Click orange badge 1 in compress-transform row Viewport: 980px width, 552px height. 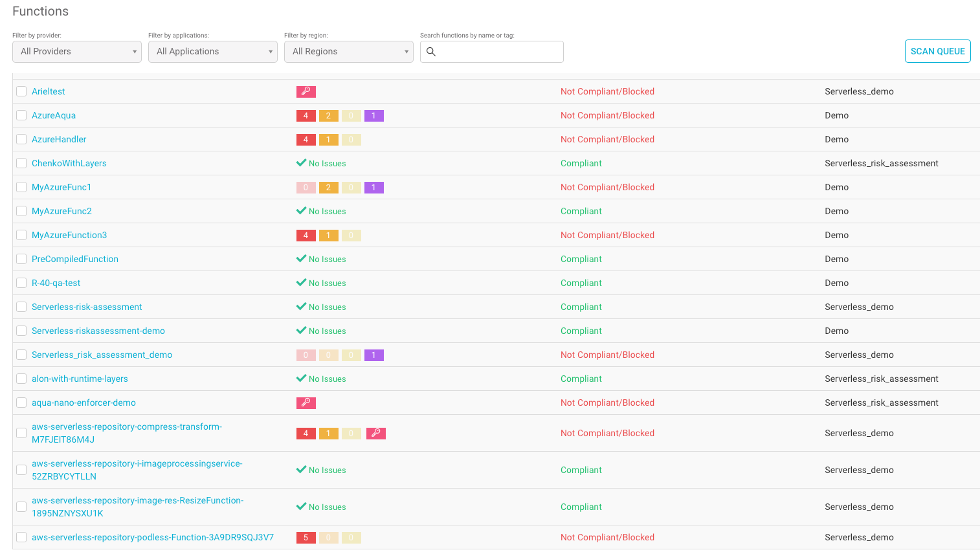[x=329, y=434]
